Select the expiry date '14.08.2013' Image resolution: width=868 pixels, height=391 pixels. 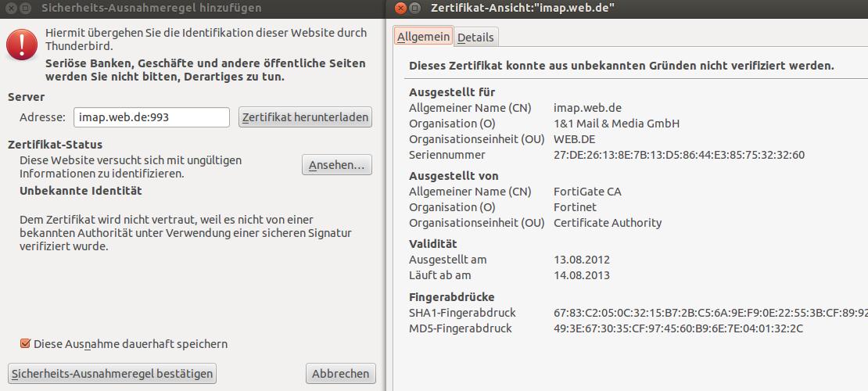click(582, 274)
